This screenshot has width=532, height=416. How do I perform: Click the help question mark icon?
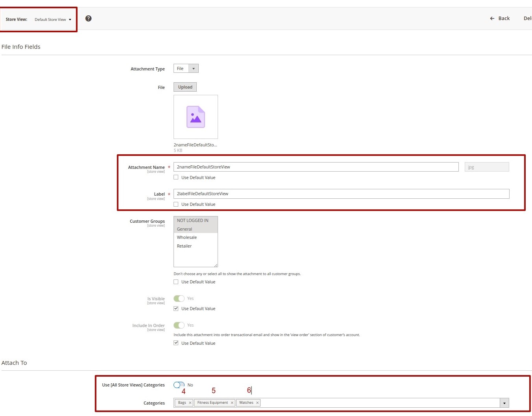(x=89, y=18)
